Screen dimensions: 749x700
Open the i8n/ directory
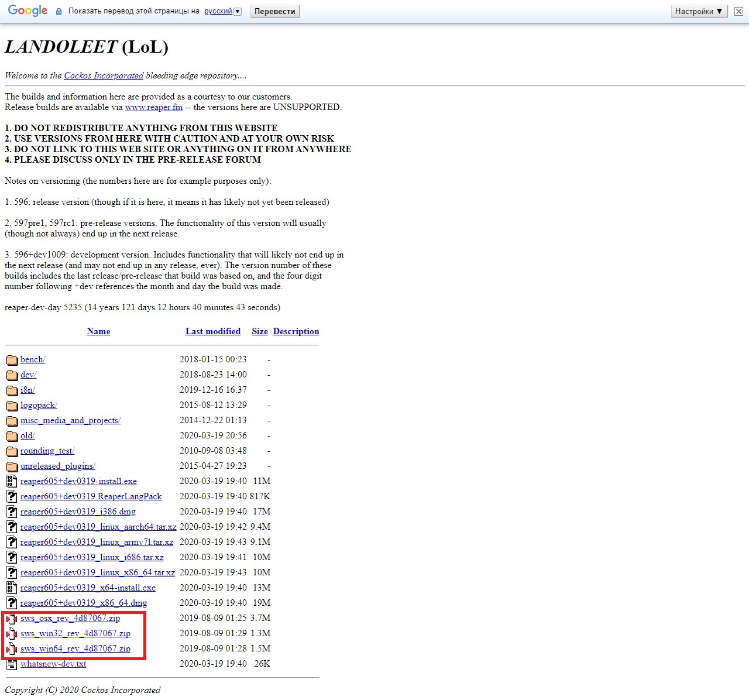click(x=28, y=390)
